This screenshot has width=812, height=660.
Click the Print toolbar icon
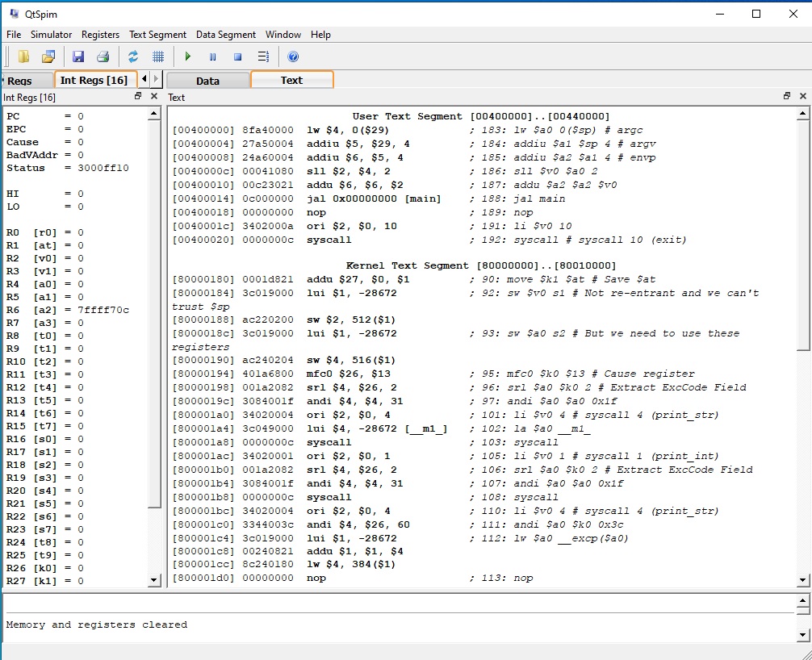click(103, 56)
